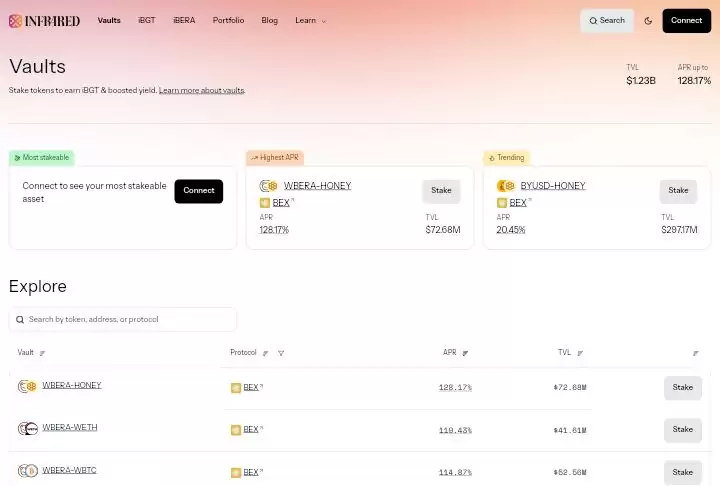Open the Blog nav item
Image resolution: width=720 pixels, height=486 pixels.
(x=270, y=20)
